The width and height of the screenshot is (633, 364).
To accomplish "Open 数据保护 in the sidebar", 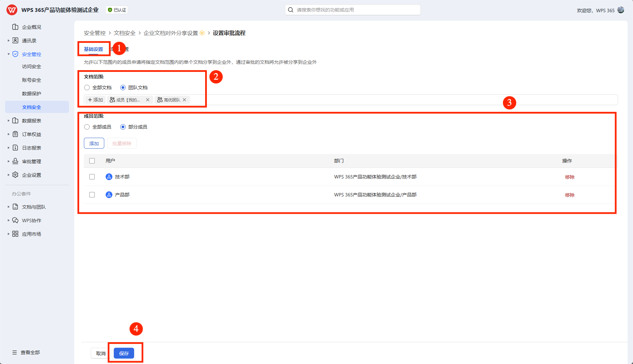I will 32,94.
